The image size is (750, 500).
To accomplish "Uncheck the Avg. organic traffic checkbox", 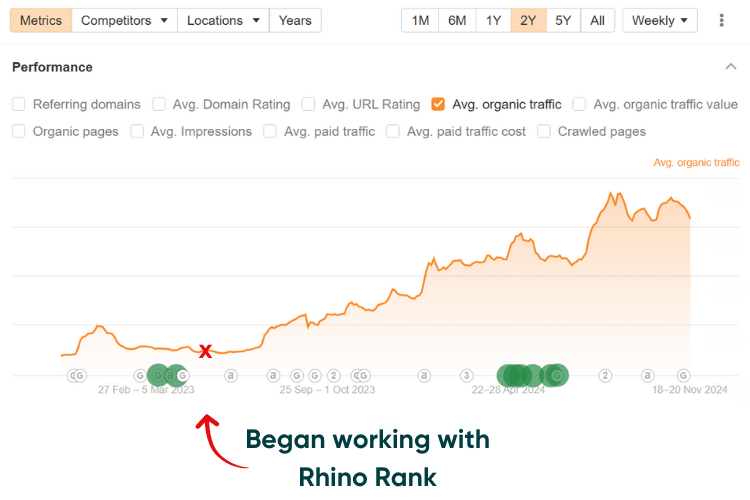I will tap(438, 104).
